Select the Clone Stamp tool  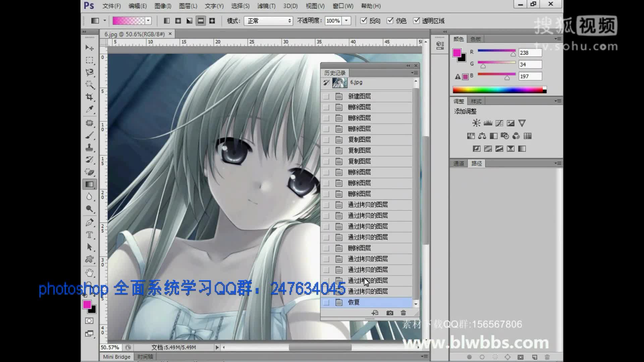pos(89,147)
